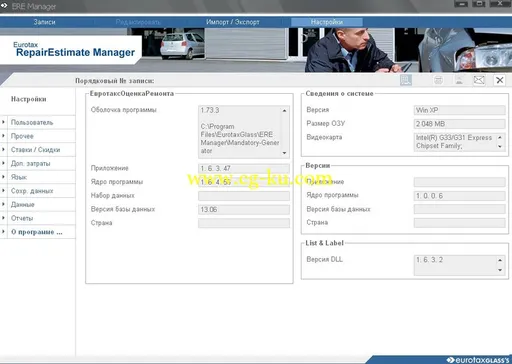Viewport: 512px width, 364px height.
Task: Click up arrow in Оболочка программы box
Action: point(284,111)
